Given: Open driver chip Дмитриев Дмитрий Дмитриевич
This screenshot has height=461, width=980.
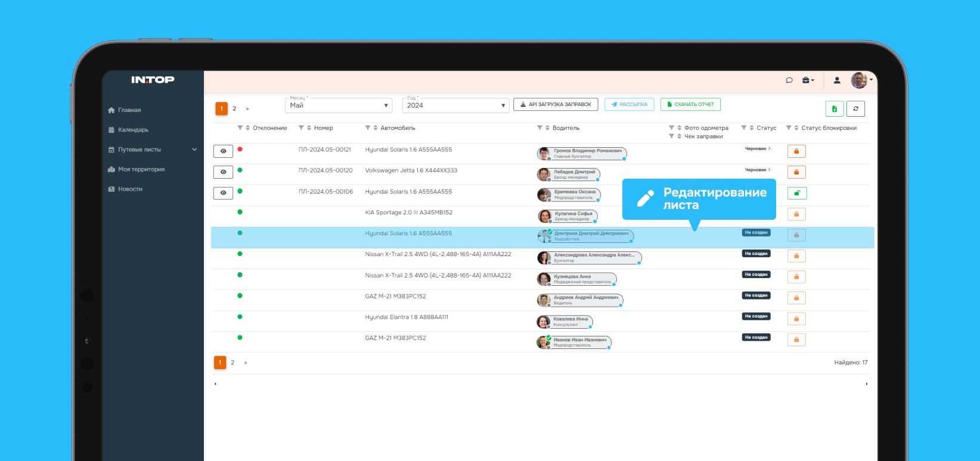Looking at the screenshot, I should 585,236.
